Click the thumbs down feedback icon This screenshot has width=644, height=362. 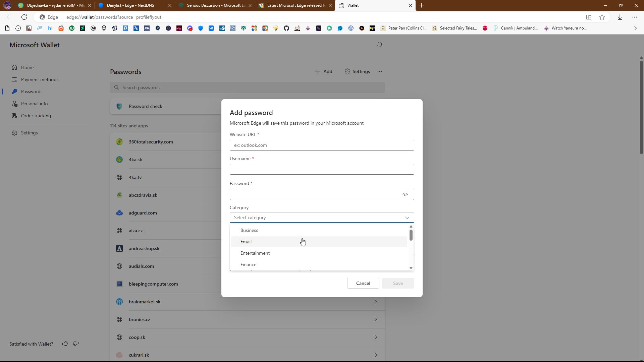tap(76, 344)
